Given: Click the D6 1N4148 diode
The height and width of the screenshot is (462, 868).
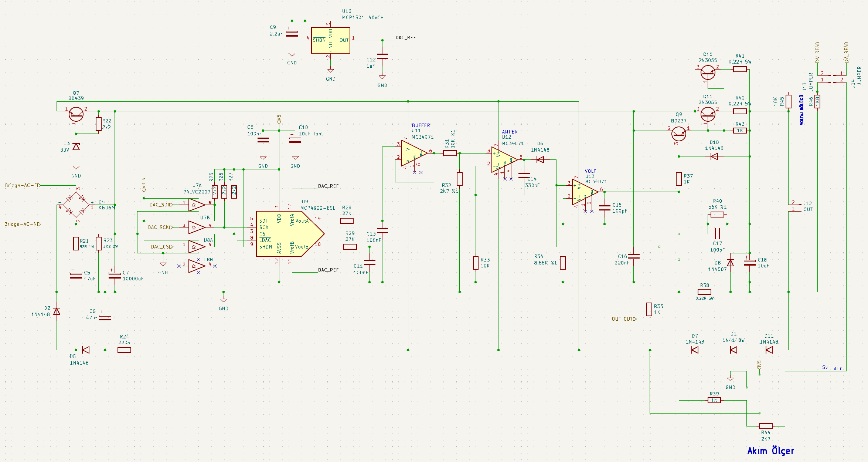Looking at the screenshot, I should 540,160.
